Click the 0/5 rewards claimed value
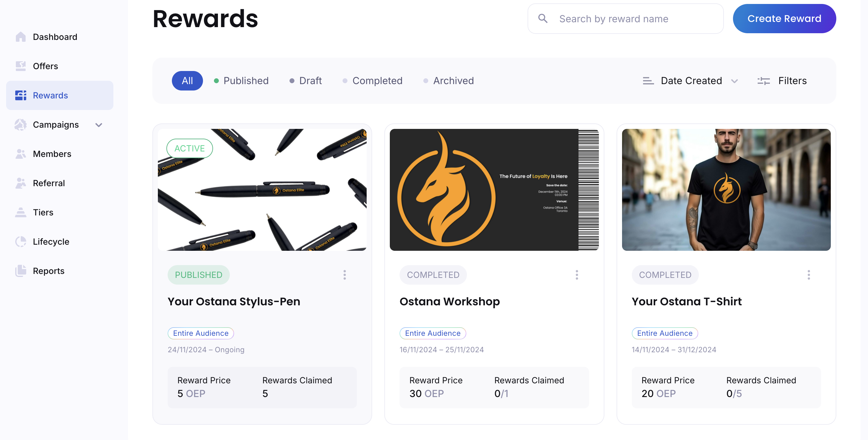This screenshot has height=440, width=868. point(734,394)
